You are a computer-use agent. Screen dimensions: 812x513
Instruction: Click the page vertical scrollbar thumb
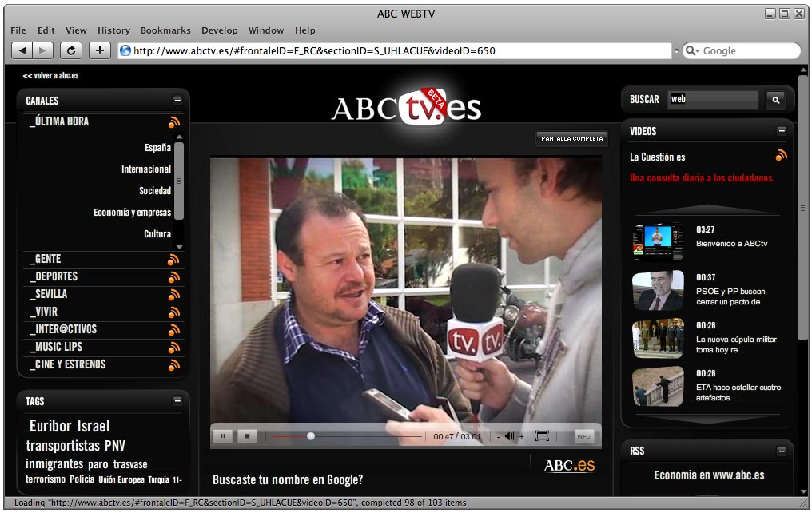[802, 208]
